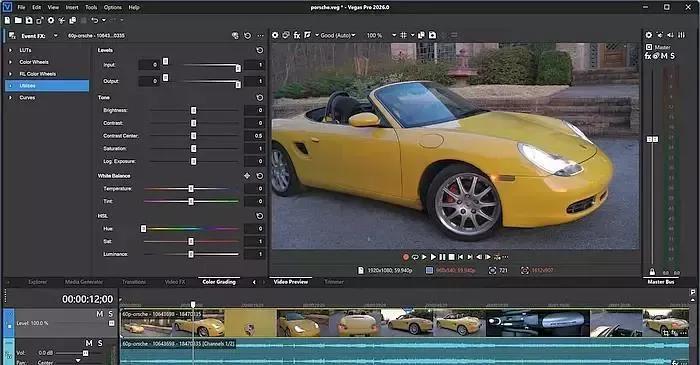
Task: Click the Undo arrow in main toolbar
Action: tap(94, 20)
